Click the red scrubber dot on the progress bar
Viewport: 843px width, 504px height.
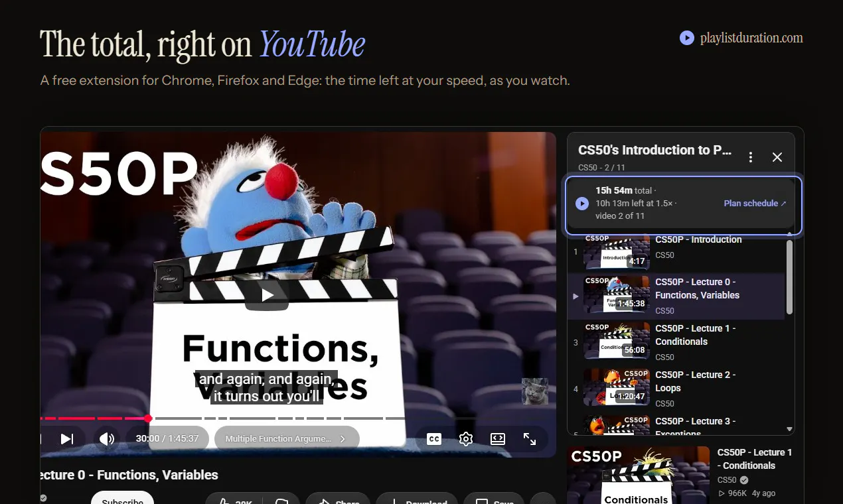coord(148,418)
